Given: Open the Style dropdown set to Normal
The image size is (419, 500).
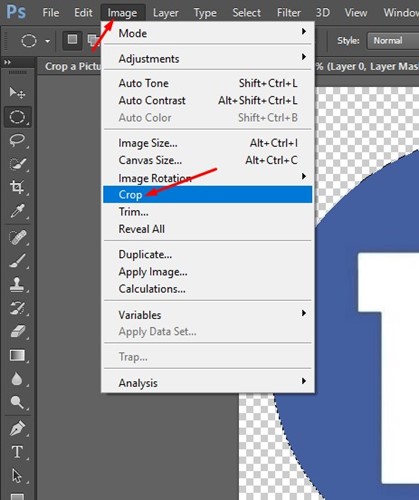Looking at the screenshot, I should (393, 41).
